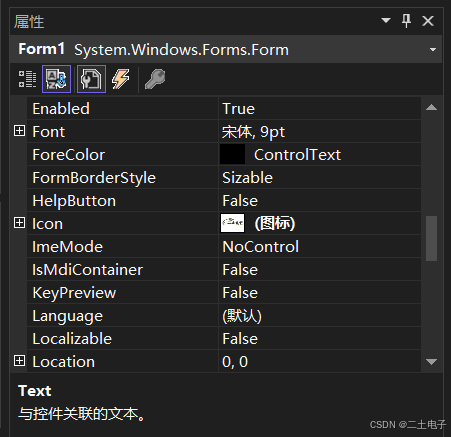This screenshot has height=437, width=451.
Task: Select the IsMdiContainer property
Action: [x=87, y=270]
